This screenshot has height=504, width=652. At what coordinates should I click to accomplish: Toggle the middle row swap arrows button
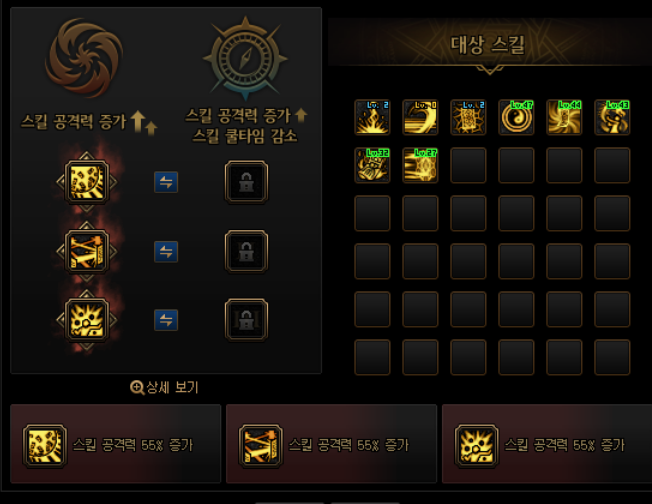click(x=166, y=252)
